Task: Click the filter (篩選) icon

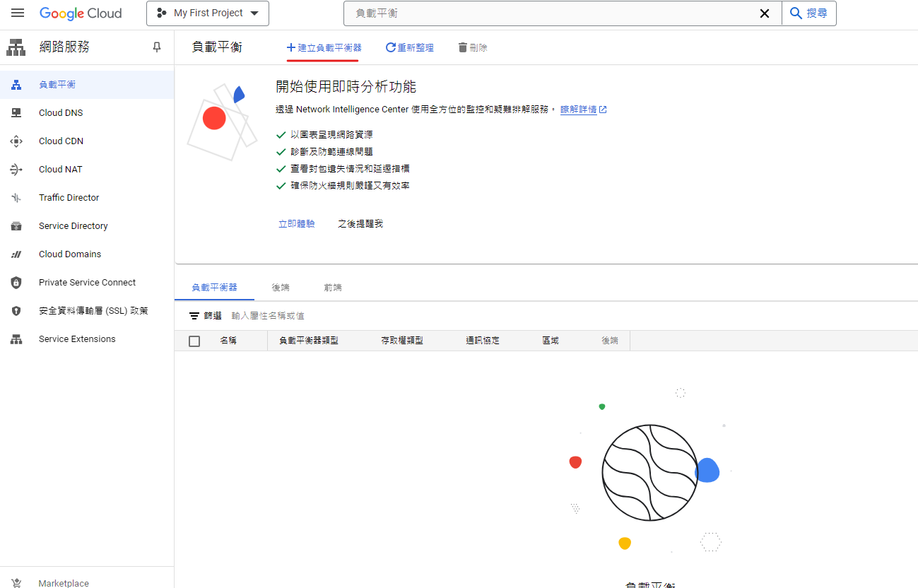Action: (194, 316)
